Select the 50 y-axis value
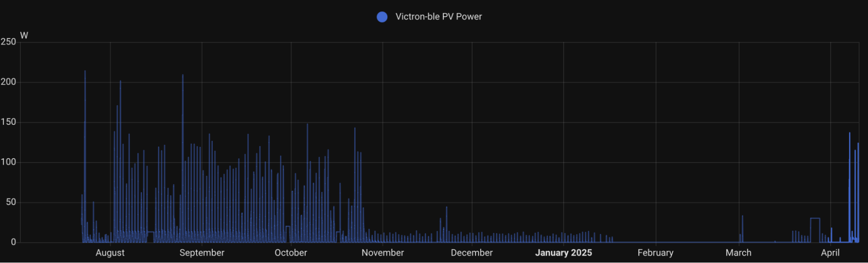This screenshot has height=263, width=868. [11, 202]
